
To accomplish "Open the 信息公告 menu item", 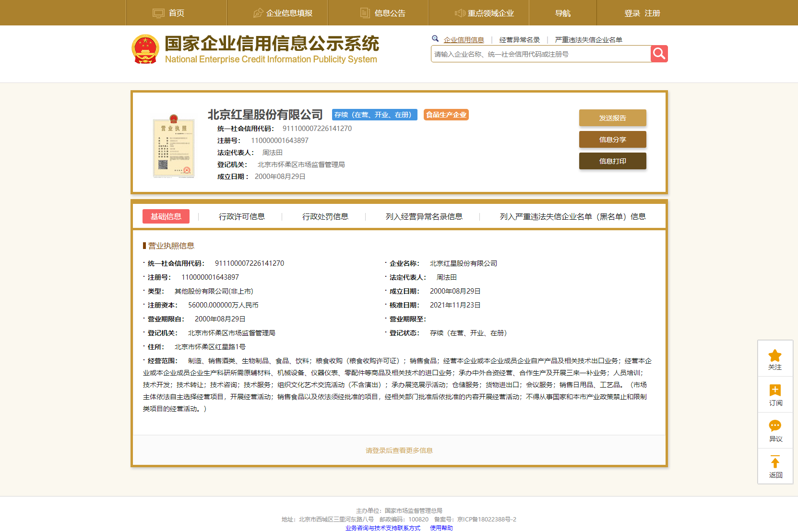I will [x=389, y=13].
